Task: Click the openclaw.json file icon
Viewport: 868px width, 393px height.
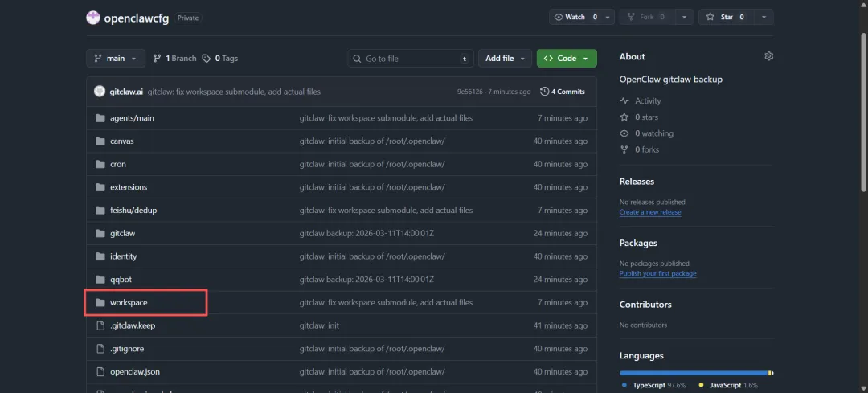Action: [x=100, y=372]
